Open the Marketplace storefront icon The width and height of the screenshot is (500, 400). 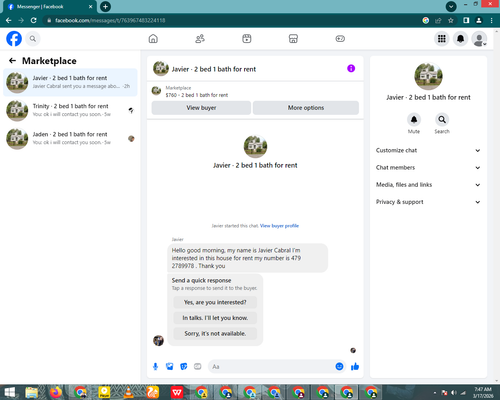[293, 39]
